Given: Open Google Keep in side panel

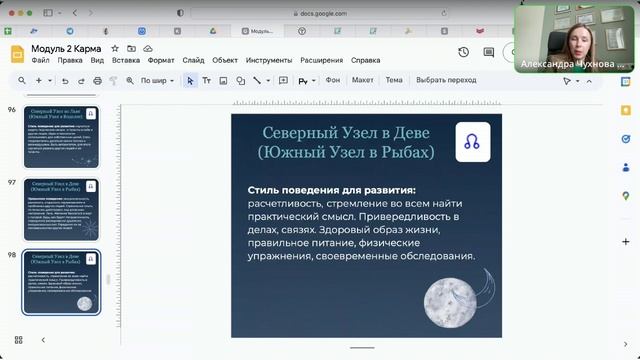Looking at the screenshot, I should tap(625, 110).
